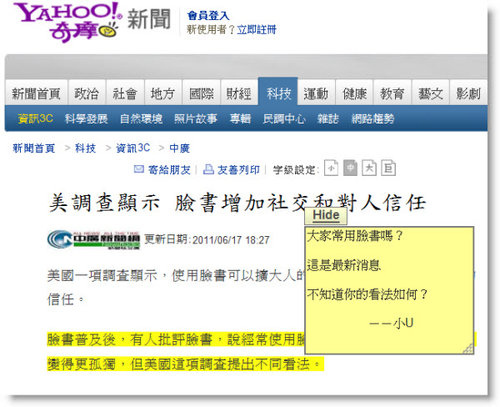Click breadcrumb link 科技
Screen dimensions: 500x407
tap(85, 148)
